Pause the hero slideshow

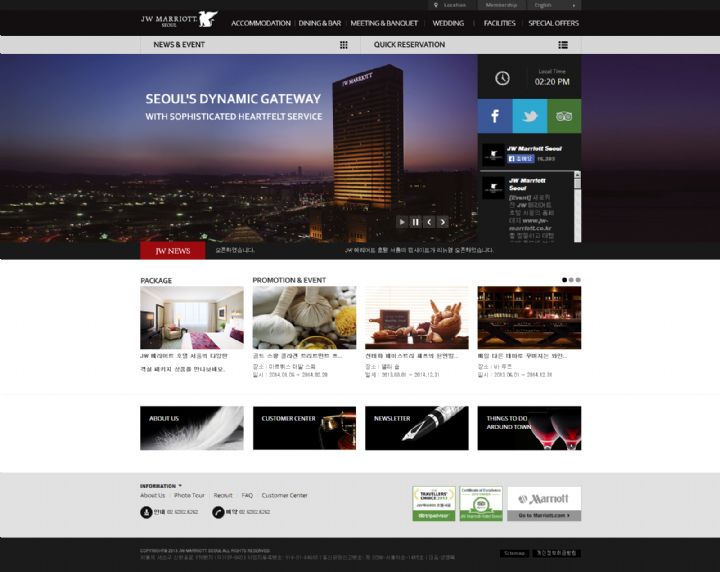pos(415,222)
